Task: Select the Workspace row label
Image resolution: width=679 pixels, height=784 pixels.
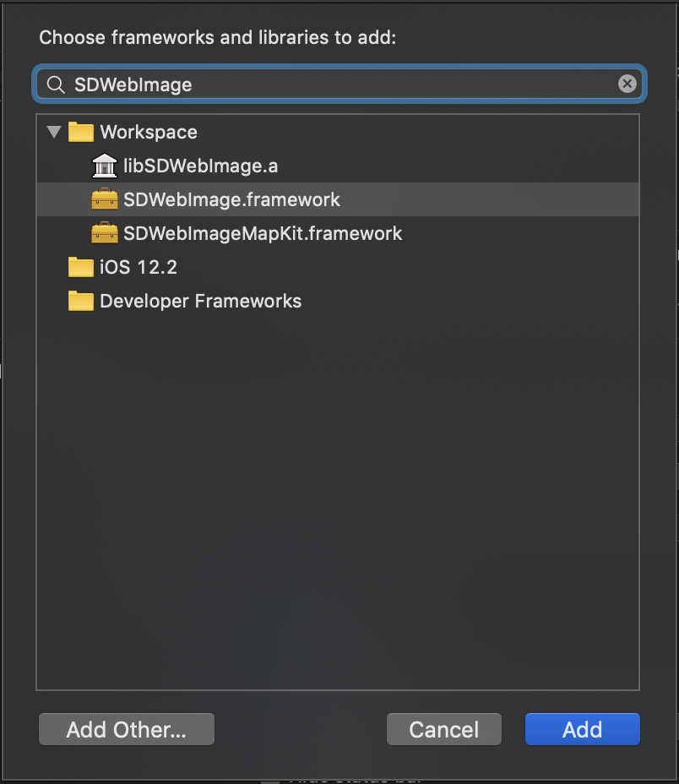Action: 149,132
